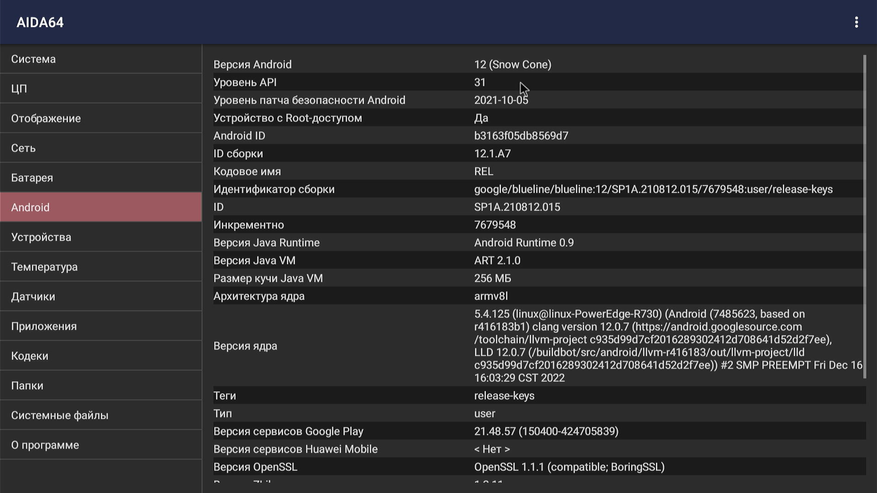The width and height of the screenshot is (877, 493).
Task: Click the kernel architecture value armv8l
Action: pos(491,296)
